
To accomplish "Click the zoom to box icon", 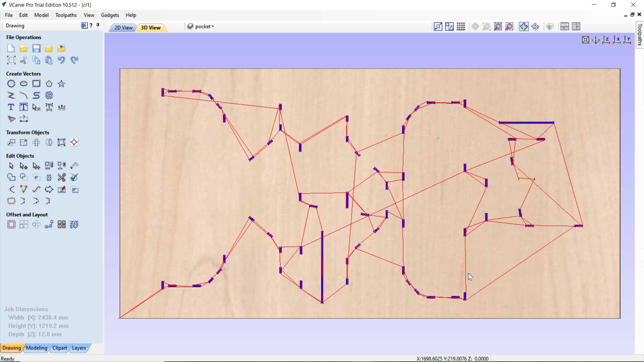I will (x=487, y=26).
